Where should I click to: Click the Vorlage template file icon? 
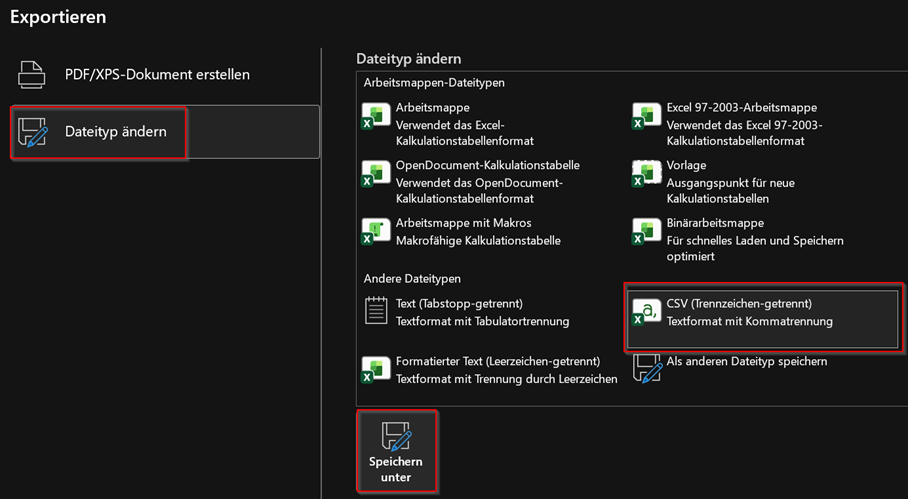point(646,174)
